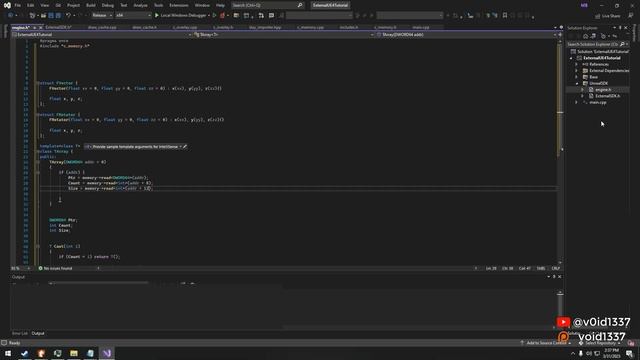Switch to the Output tab at bottom
640x360 pixels.
pyautogui.click(x=38, y=333)
